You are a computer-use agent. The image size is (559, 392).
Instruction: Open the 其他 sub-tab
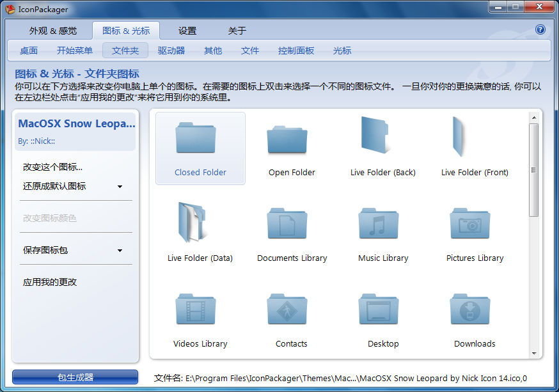(213, 51)
